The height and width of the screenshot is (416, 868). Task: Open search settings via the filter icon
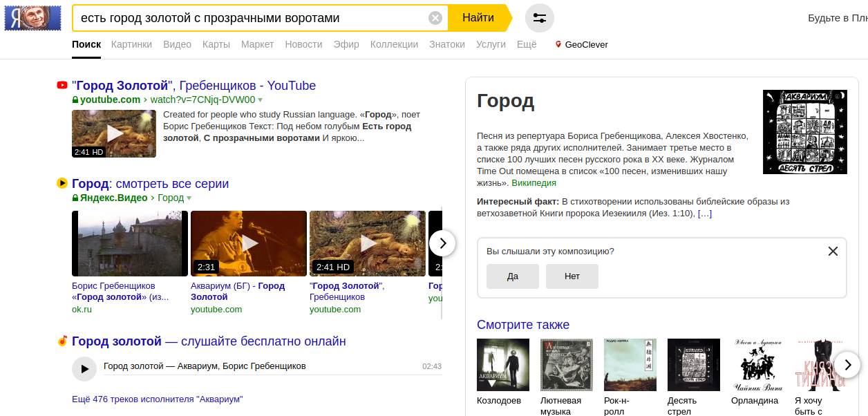539,19
